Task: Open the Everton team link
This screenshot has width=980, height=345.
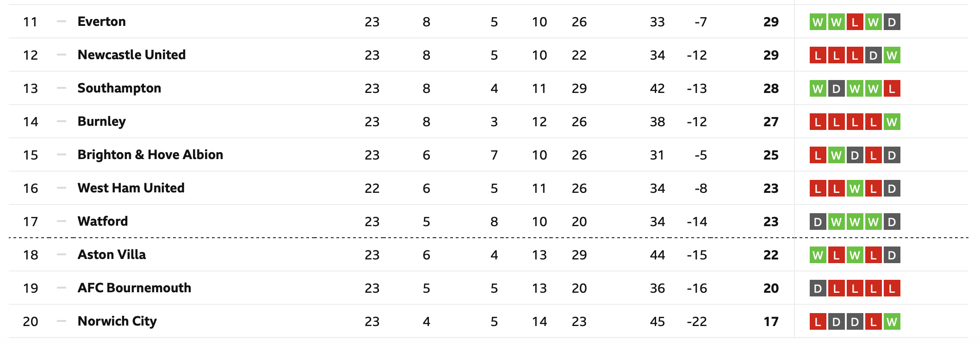Action: 101,22
